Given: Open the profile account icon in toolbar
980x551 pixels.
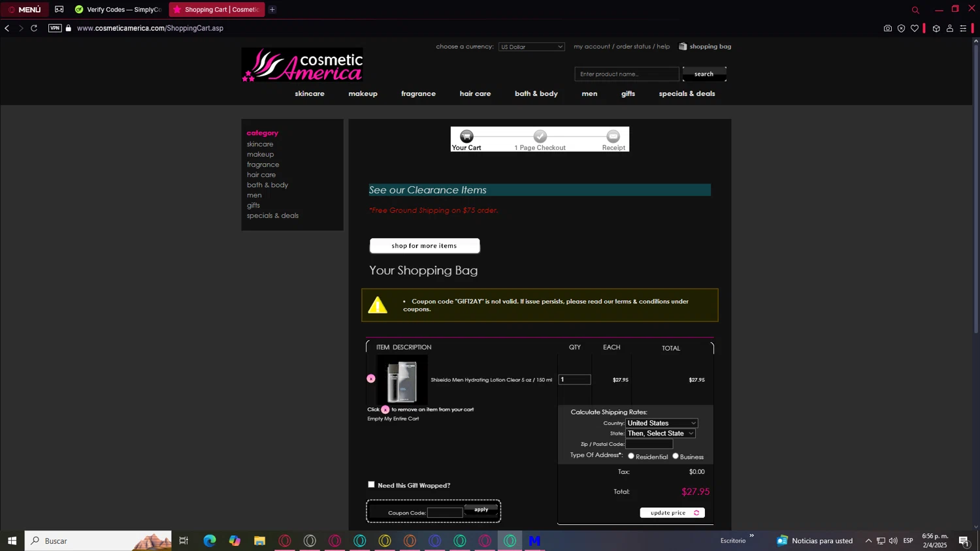Looking at the screenshot, I should (950, 28).
